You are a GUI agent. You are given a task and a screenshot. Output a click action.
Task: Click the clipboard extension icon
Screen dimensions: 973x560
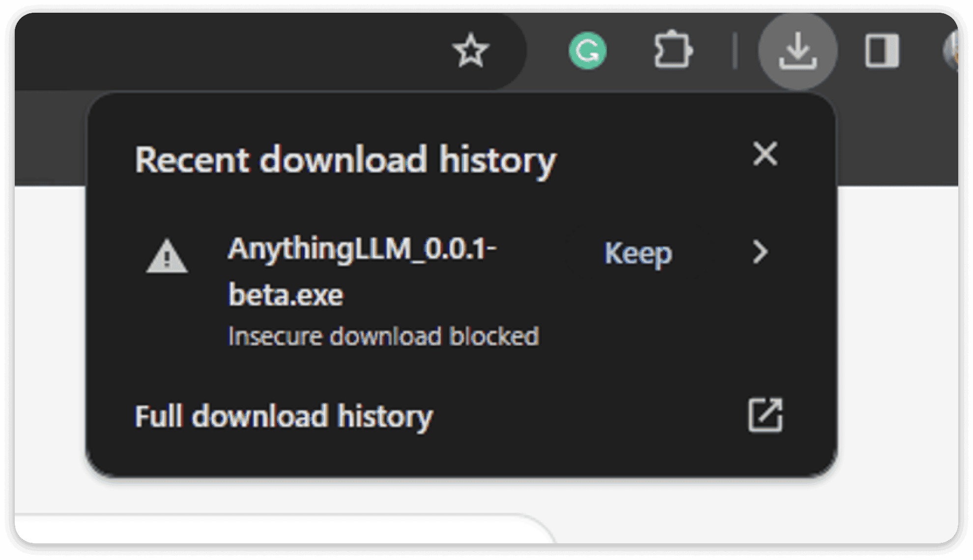(x=670, y=48)
